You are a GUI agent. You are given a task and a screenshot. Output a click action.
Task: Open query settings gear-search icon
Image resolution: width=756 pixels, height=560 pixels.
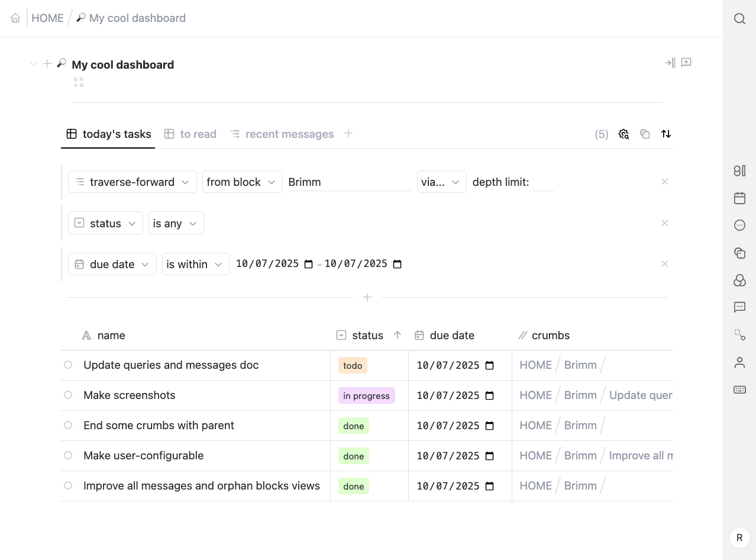623,134
